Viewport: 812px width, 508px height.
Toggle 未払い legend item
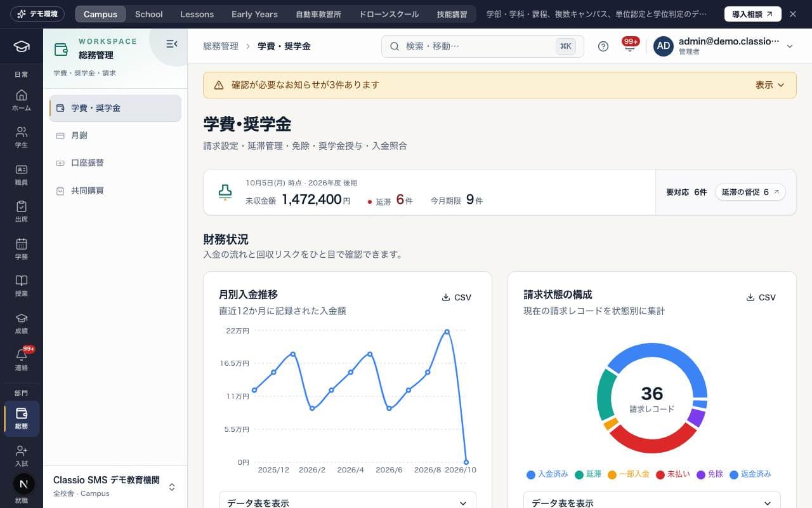(673, 474)
